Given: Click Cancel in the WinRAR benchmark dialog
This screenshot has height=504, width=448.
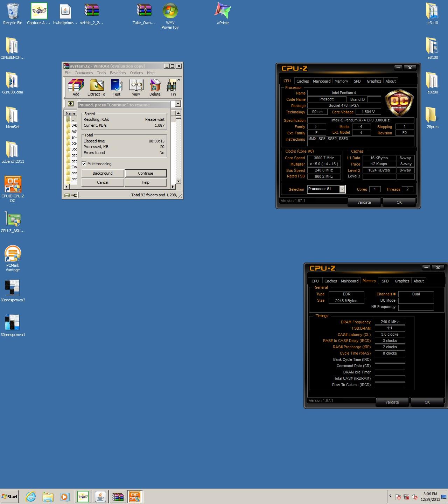Looking at the screenshot, I should click(x=103, y=182).
